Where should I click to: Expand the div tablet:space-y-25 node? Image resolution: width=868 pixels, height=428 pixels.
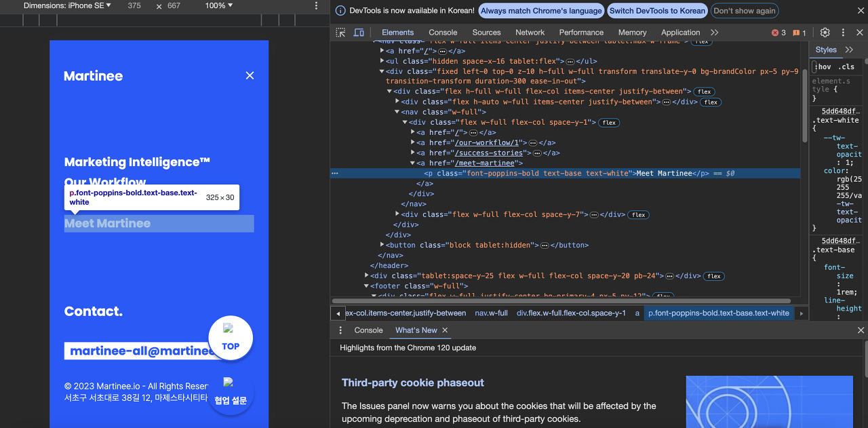coord(367,276)
